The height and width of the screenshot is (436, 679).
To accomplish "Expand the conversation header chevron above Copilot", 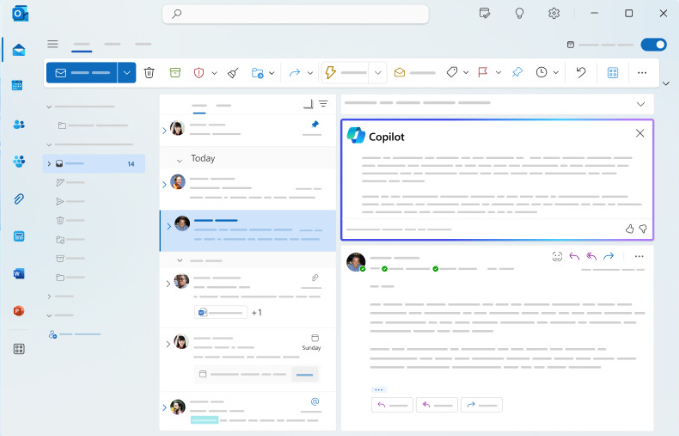I will 641,104.
